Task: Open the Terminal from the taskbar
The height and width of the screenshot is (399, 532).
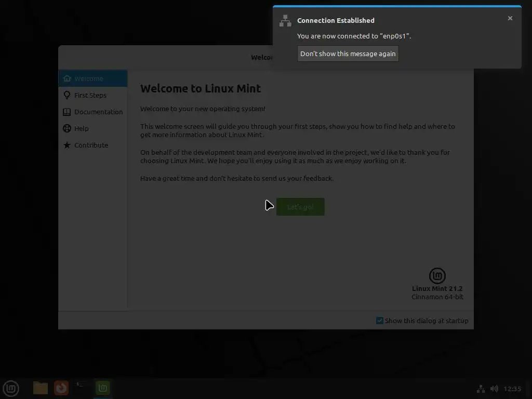Action: (82, 388)
